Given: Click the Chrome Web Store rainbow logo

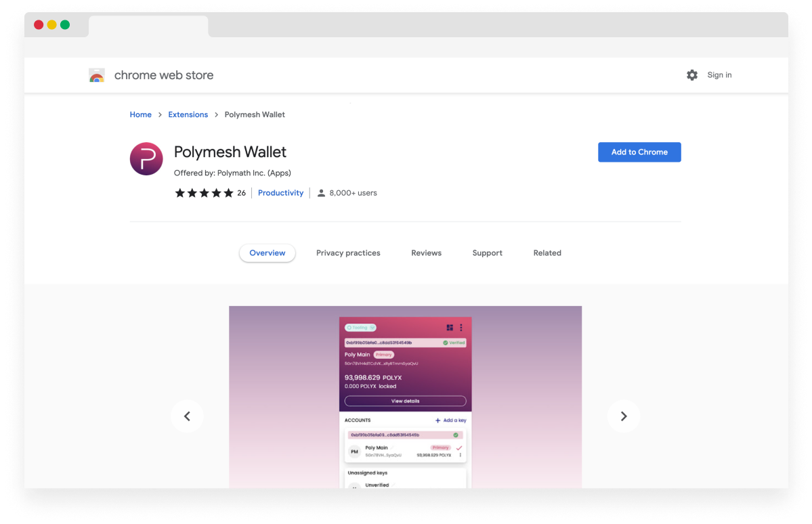Looking at the screenshot, I should click(x=96, y=76).
